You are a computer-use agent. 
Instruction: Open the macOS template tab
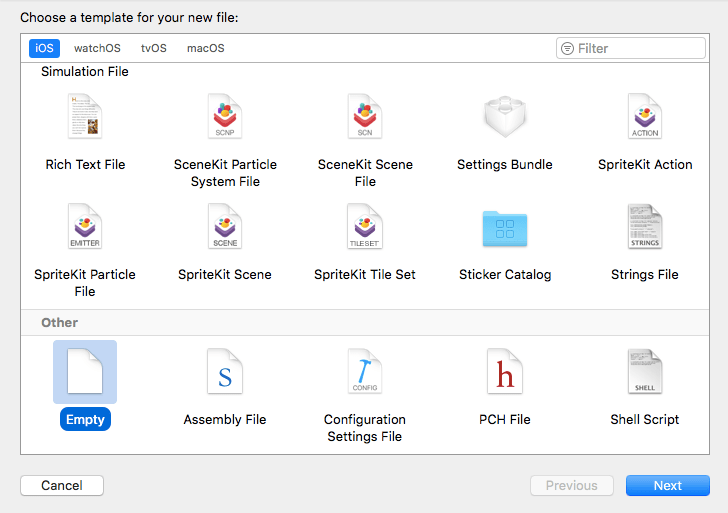pos(206,48)
